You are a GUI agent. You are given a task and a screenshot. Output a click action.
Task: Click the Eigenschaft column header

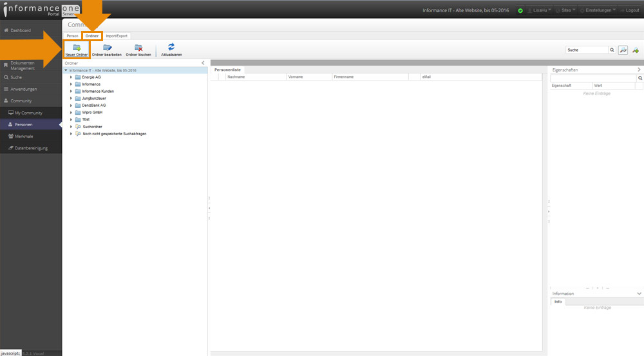(571, 86)
